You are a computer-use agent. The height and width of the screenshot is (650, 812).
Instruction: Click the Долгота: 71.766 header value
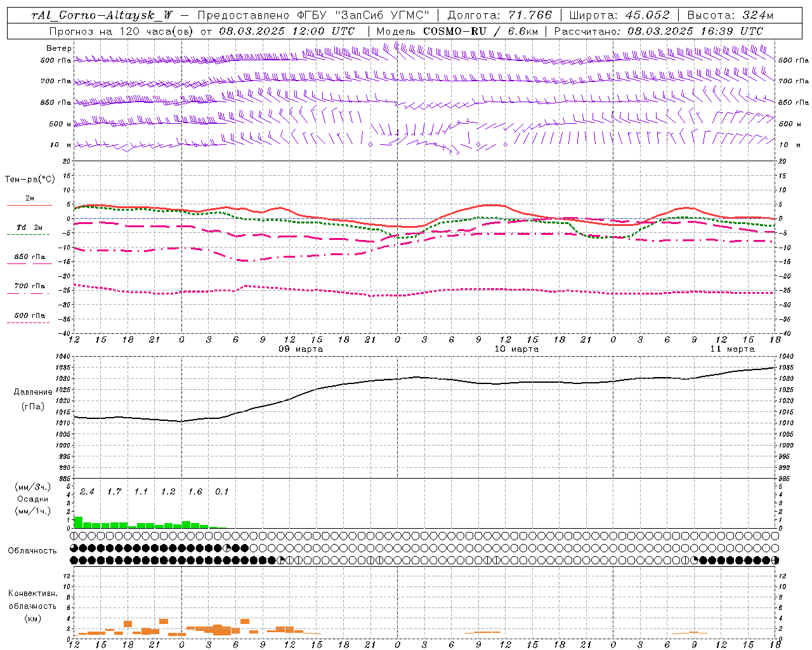click(x=500, y=15)
